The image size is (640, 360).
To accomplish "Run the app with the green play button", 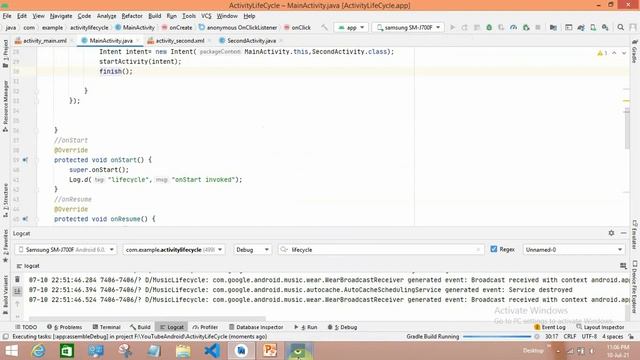I will [452, 27].
